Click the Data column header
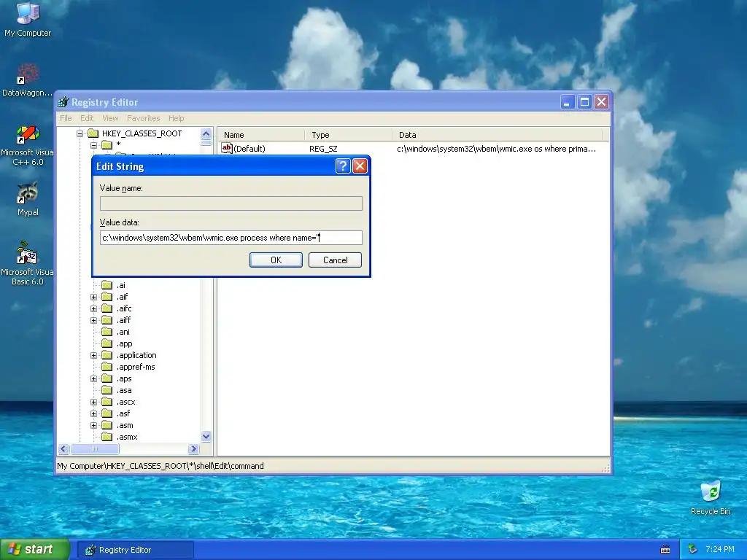747x560 pixels. [x=498, y=135]
